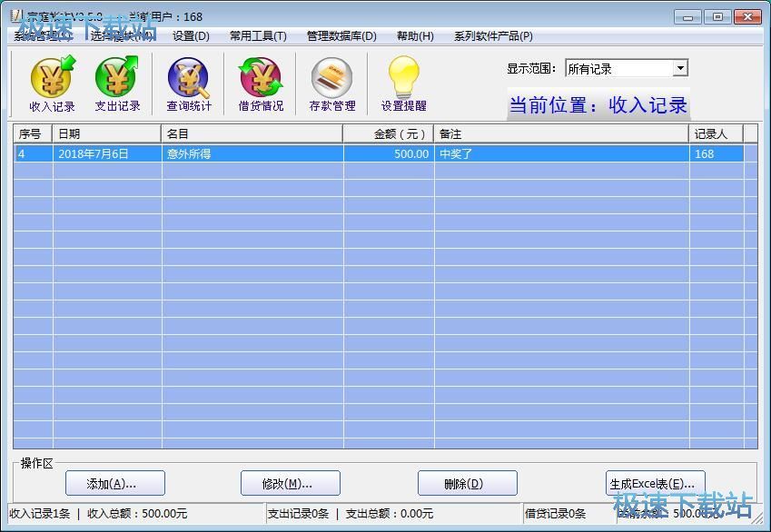Click the 日期 column header
Screen dimensions: 771x532
tap(107, 134)
